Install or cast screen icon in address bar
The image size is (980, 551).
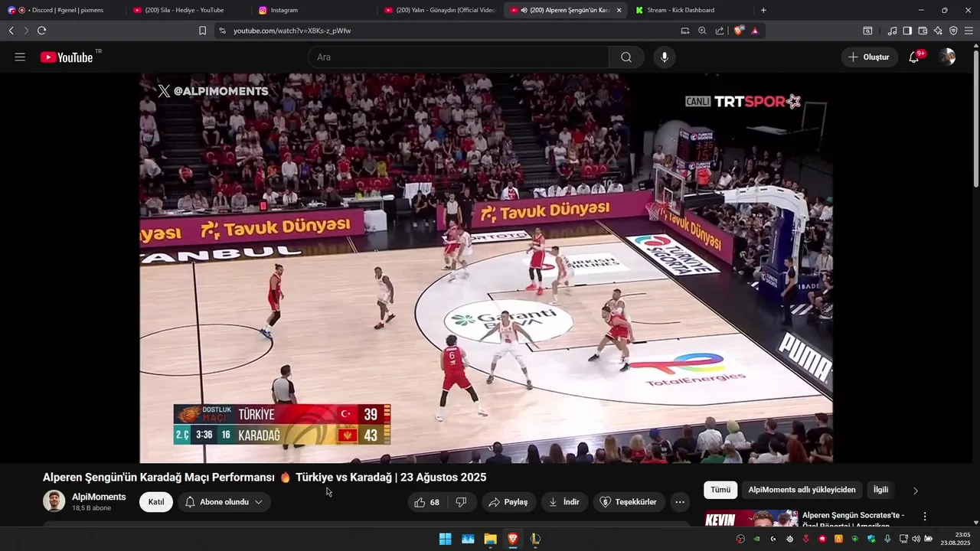point(685,31)
